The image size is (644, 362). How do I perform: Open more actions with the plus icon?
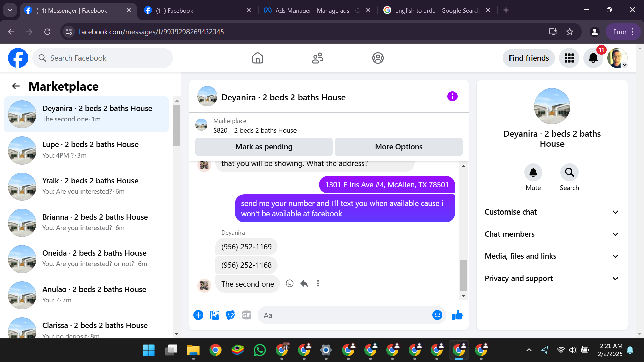pos(198,315)
